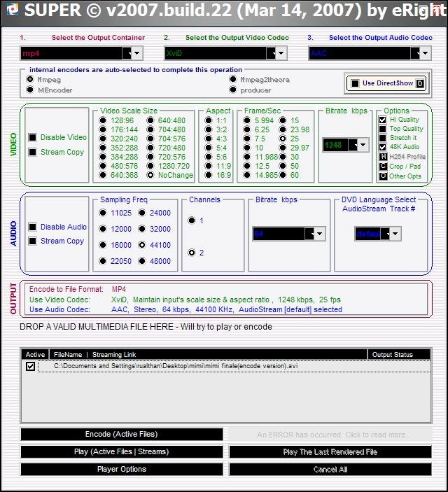Select sampling frequency 22050
Image resolution: width=448 pixels, height=492 pixels.
(103, 261)
